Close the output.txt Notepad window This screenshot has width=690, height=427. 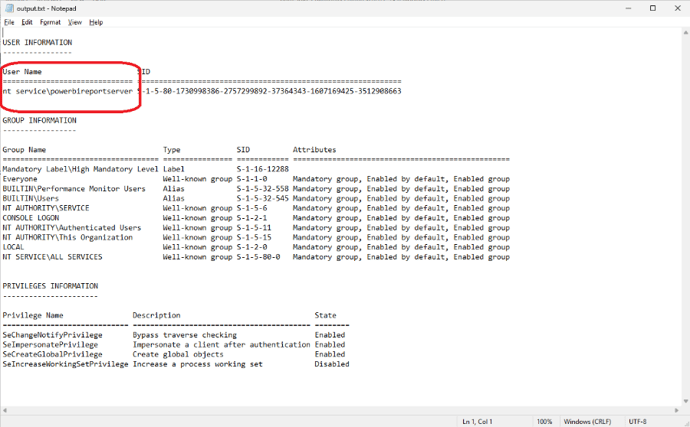point(679,7)
